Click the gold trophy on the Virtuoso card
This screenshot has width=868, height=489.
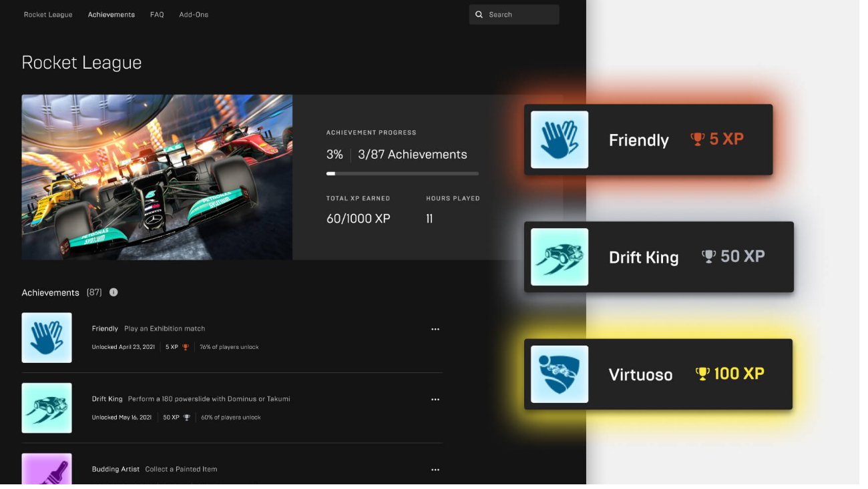pyautogui.click(x=702, y=374)
